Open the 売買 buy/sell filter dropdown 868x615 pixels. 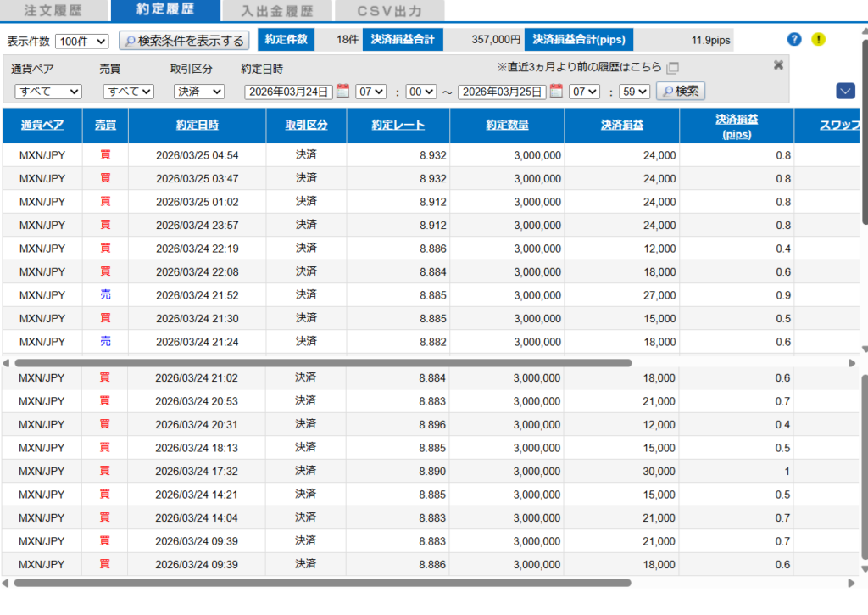click(129, 92)
